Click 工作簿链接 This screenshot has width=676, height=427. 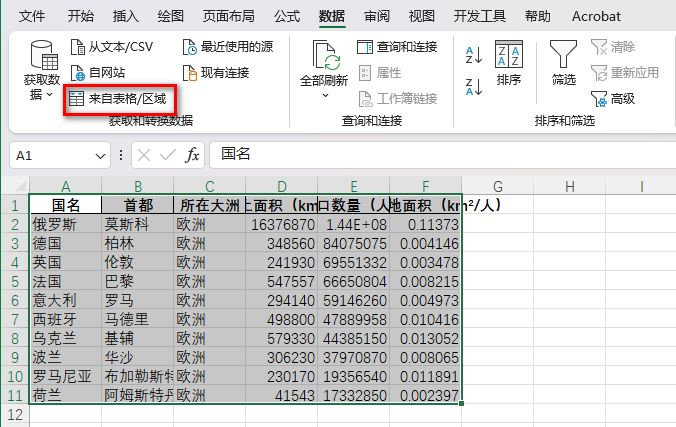tap(398, 99)
